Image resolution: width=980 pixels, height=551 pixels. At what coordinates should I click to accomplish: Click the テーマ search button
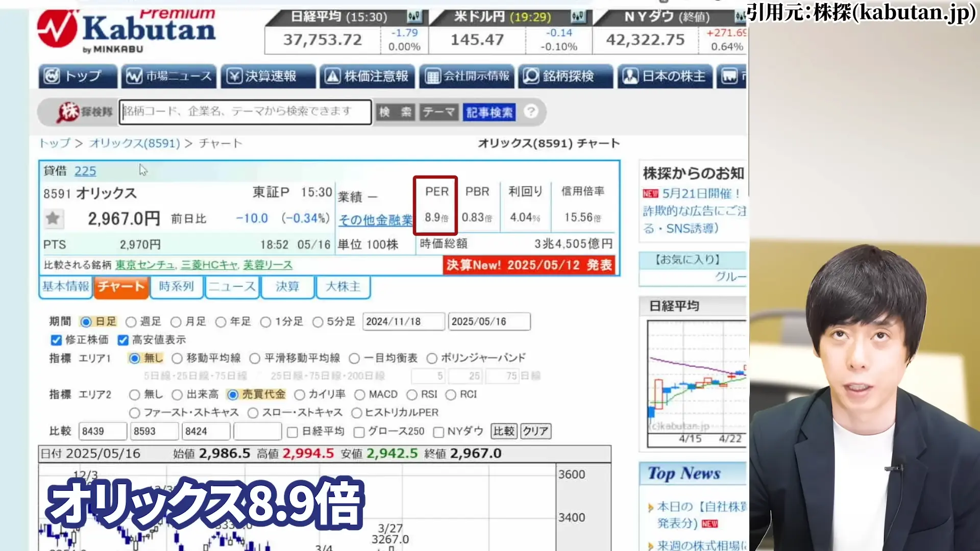438,112
